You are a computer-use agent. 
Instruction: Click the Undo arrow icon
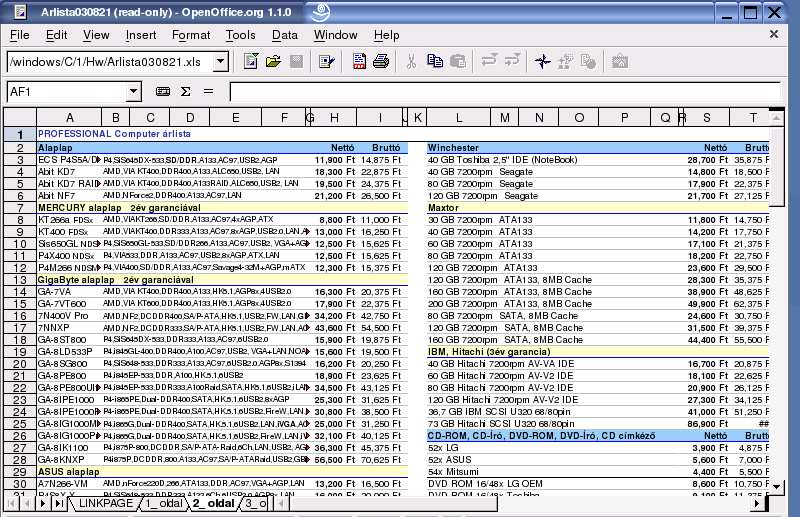coord(489,61)
